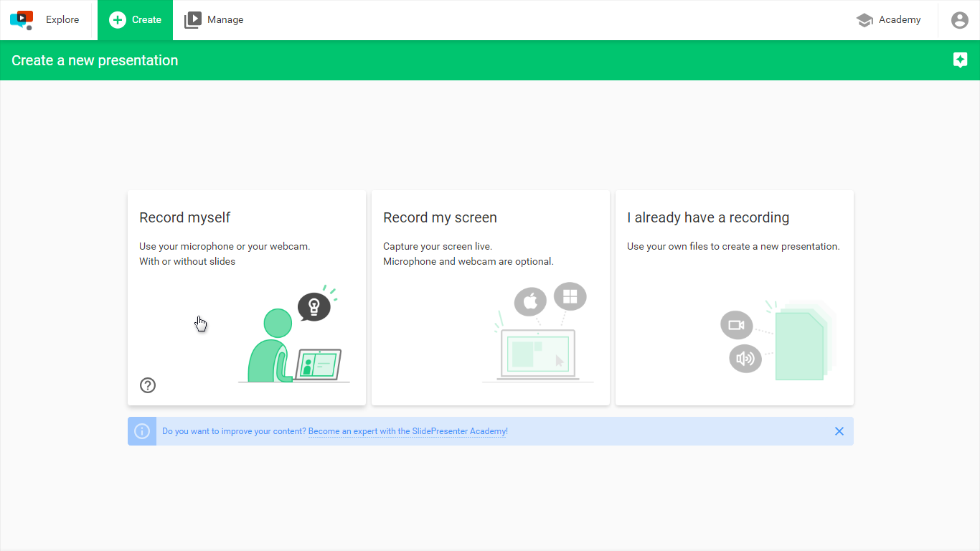This screenshot has height=551, width=980.
Task: Choose the Record myself card
Action: pos(247,298)
